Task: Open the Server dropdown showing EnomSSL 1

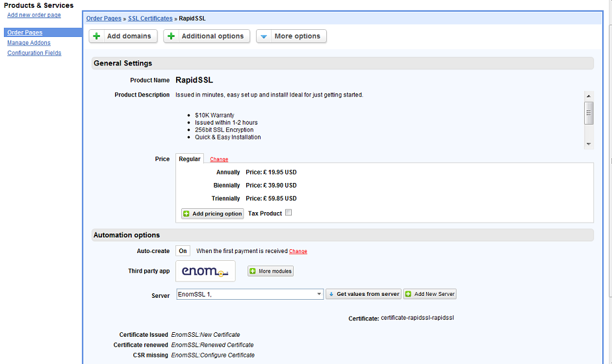Action: point(249,294)
